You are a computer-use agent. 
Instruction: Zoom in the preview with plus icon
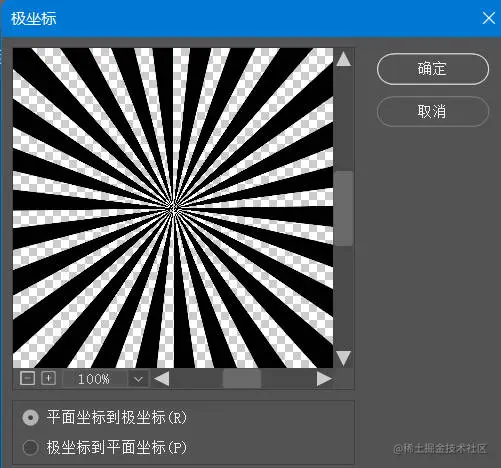click(x=48, y=378)
